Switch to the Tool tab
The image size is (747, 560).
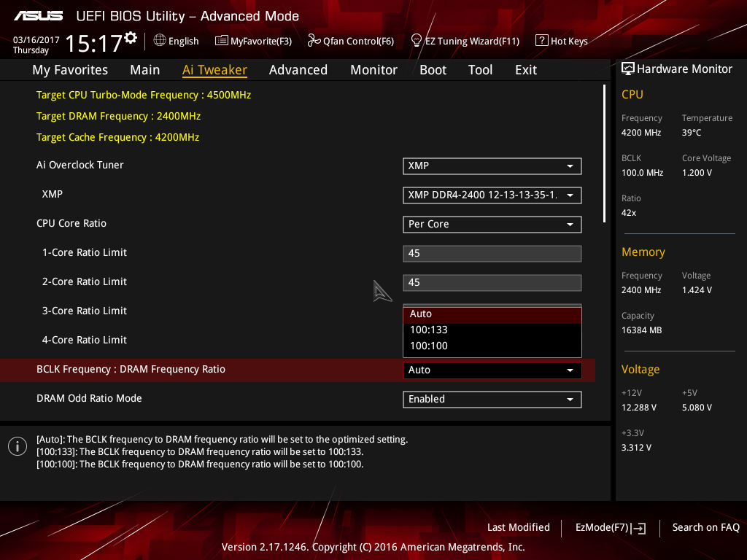(x=480, y=70)
